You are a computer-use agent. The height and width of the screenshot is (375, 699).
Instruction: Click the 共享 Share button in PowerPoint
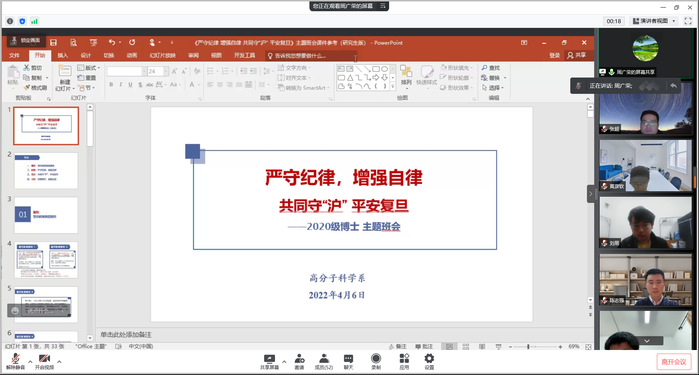point(576,55)
